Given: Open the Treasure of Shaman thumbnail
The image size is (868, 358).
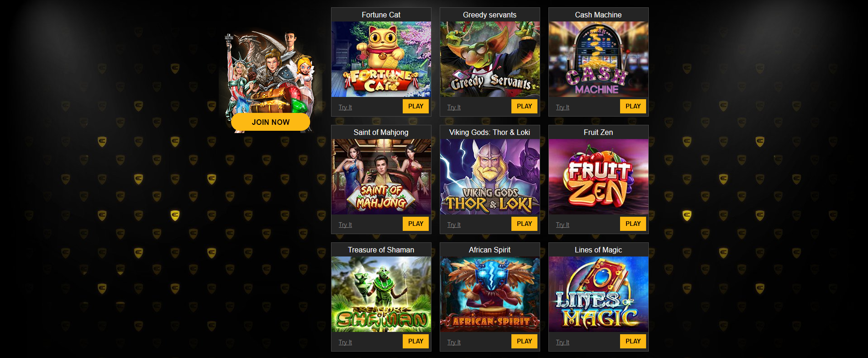Looking at the screenshot, I should tap(381, 294).
